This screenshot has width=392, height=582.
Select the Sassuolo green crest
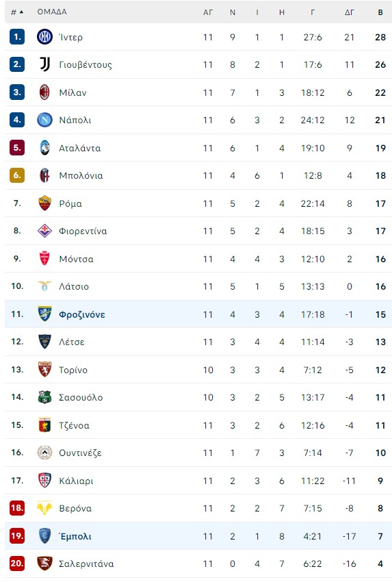(x=44, y=397)
